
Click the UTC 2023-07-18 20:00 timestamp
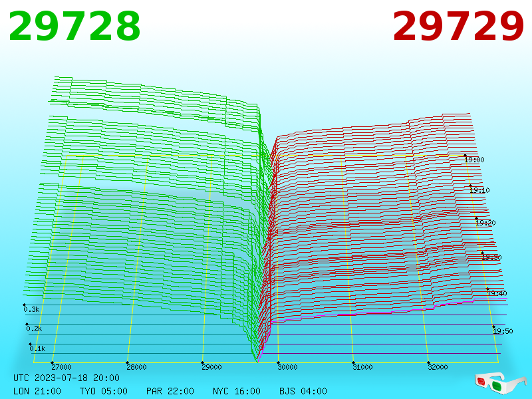(x=66, y=378)
